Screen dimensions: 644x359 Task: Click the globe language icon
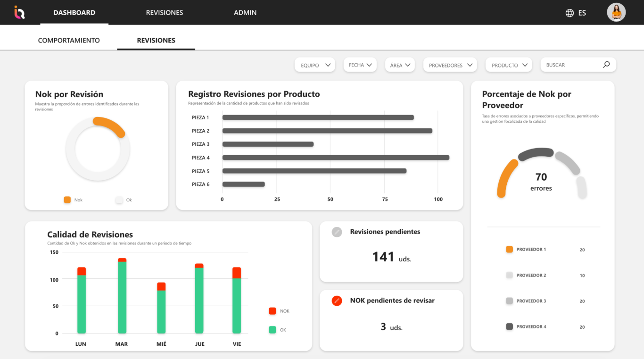[x=570, y=13]
